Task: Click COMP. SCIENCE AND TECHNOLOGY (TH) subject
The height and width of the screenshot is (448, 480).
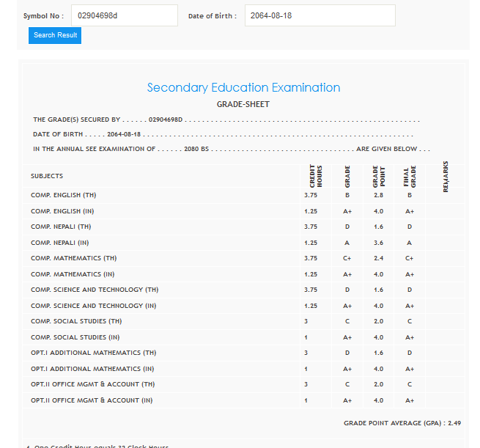Action: [x=94, y=290]
